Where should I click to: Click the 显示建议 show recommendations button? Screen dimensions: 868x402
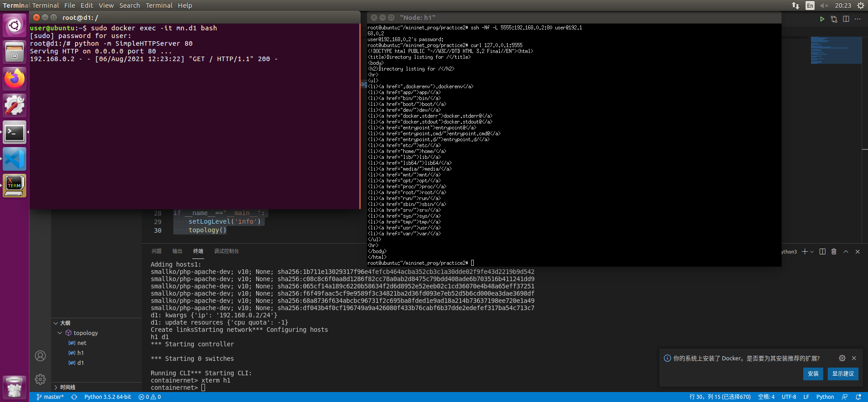tap(843, 373)
